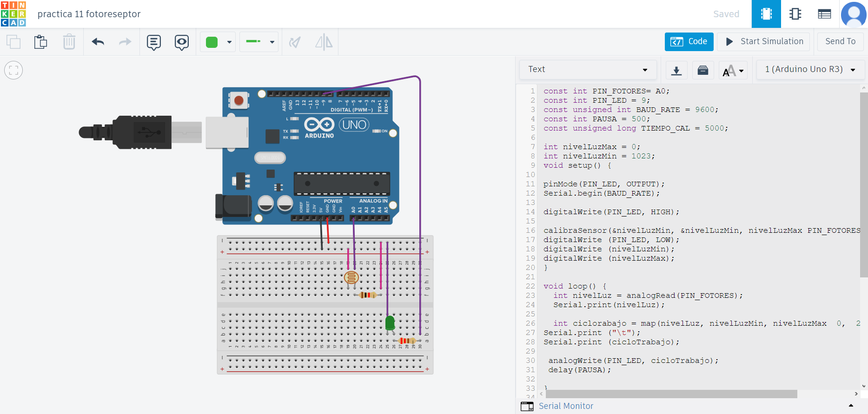Image resolution: width=868 pixels, height=414 pixels.
Task: Toggle notes visibility icon
Action: pos(181,42)
